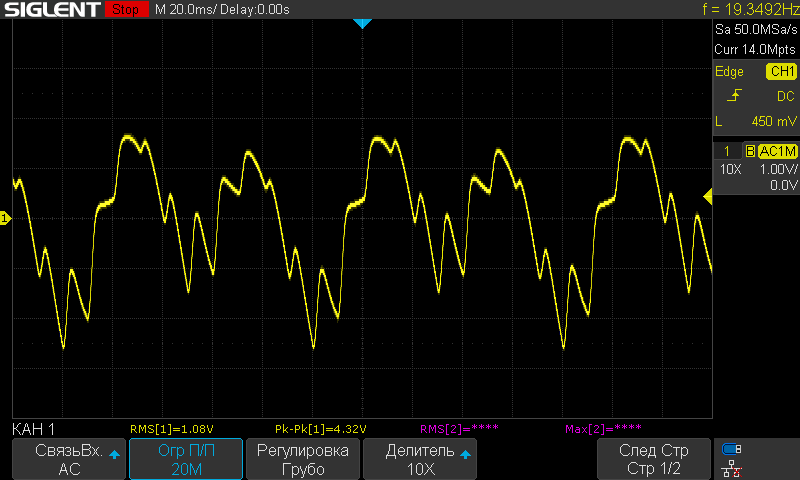Click the RMS[1]=1.08V measurement

[x=171, y=429]
